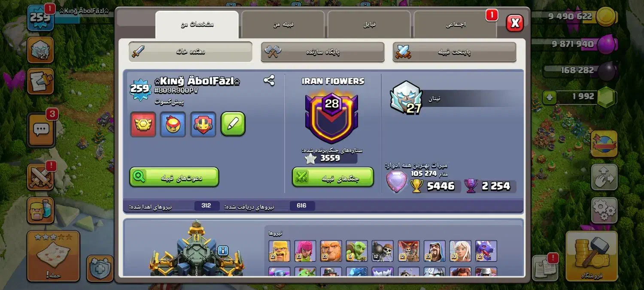This screenshot has width=644, height=290.
Task: Tap the crossed swords war icon on left sidebar
Action: coord(40,176)
